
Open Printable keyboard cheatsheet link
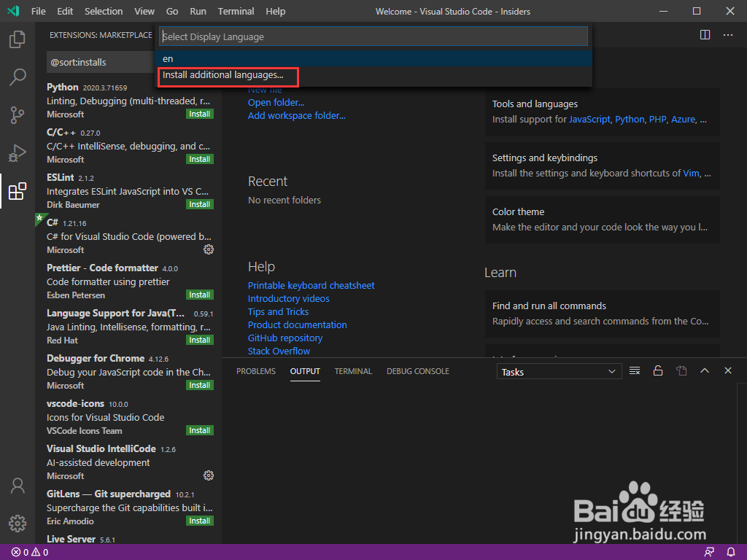click(311, 285)
